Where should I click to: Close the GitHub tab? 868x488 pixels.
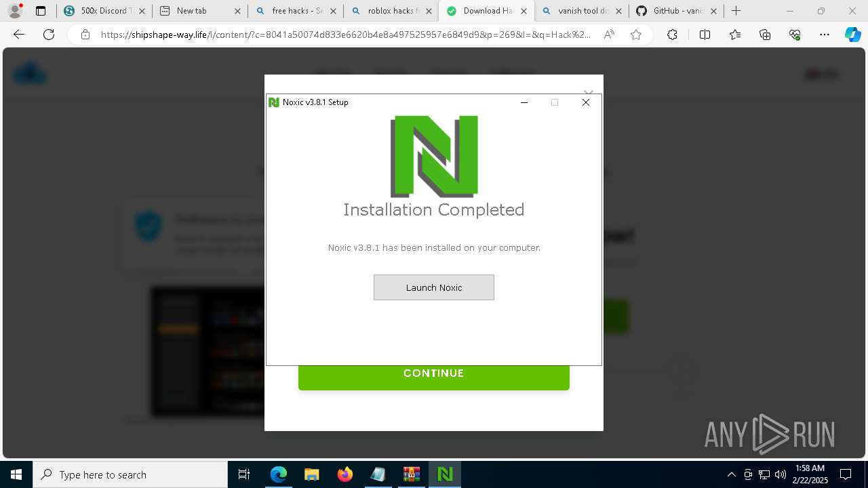tap(713, 11)
